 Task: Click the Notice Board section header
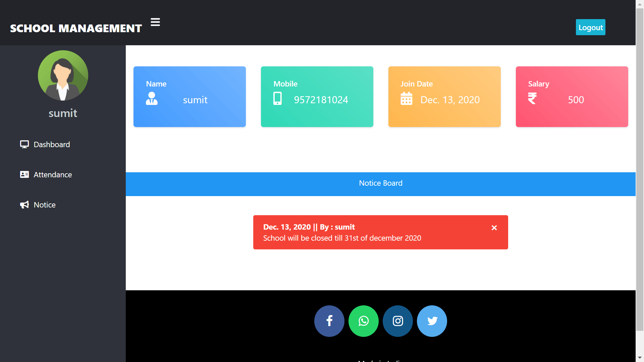(x=380, y=183)
